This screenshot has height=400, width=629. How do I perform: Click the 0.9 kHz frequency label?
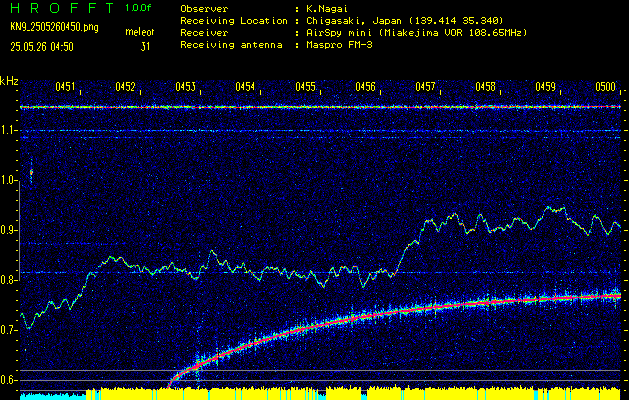click(7, 230)
